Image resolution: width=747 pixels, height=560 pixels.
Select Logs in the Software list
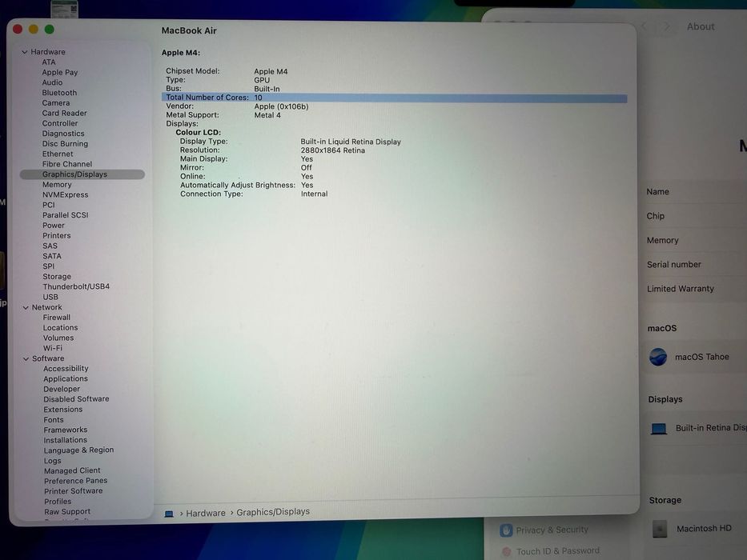tap(52, 461)
